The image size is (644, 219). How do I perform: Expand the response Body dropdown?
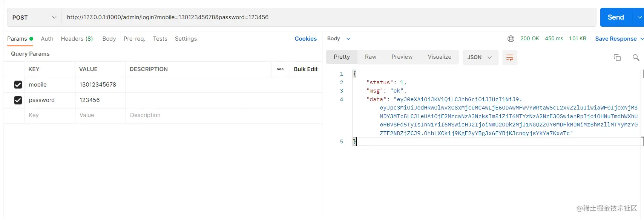point(339,38)
